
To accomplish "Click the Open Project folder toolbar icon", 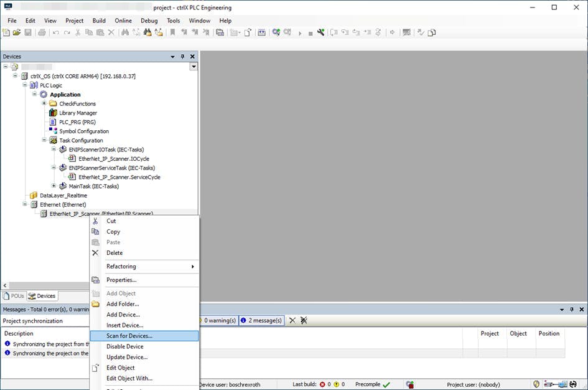I will click(17, 32).
